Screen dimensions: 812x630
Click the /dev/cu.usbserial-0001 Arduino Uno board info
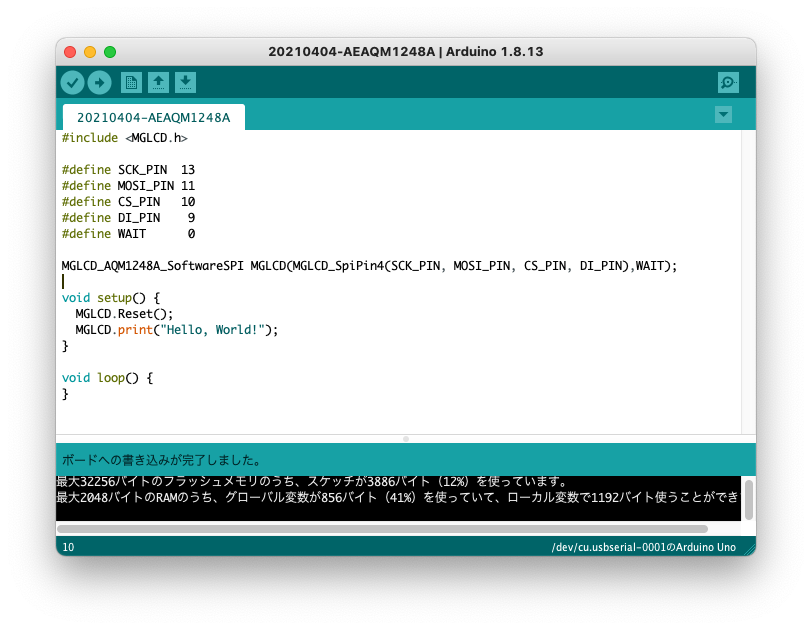point(643,548)
